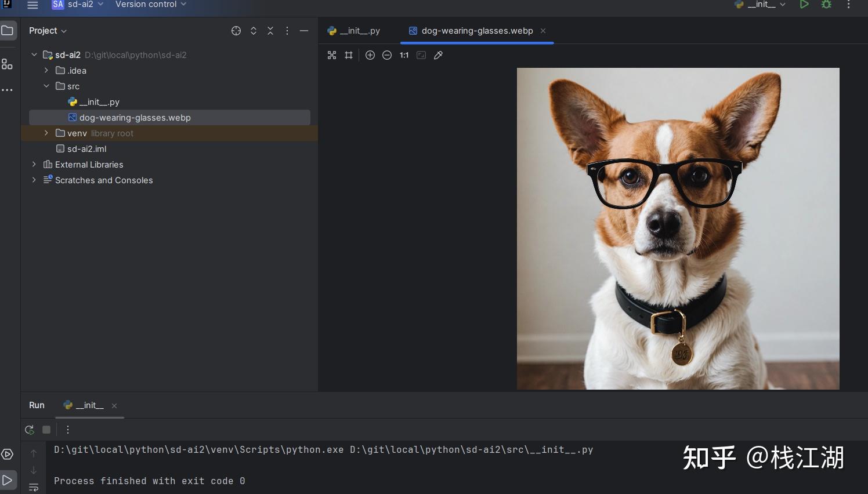Collapse all items in Project tree

(x=270, y=31)
